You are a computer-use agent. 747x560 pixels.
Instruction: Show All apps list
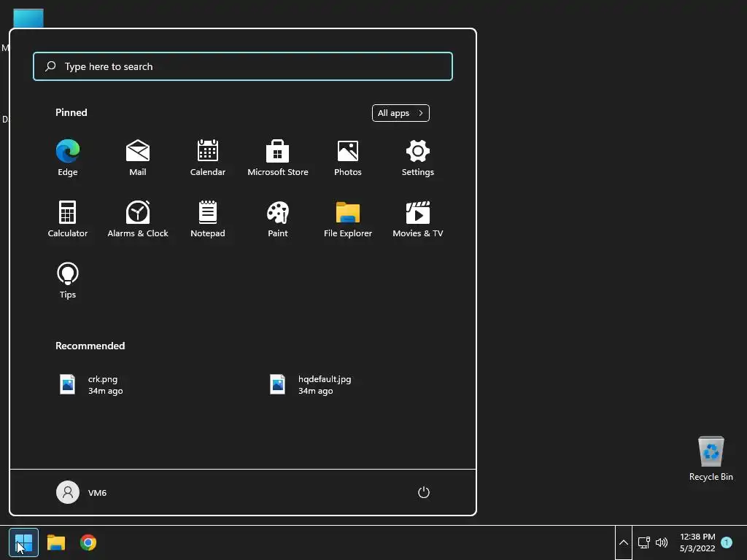click(x=400, y=113)
